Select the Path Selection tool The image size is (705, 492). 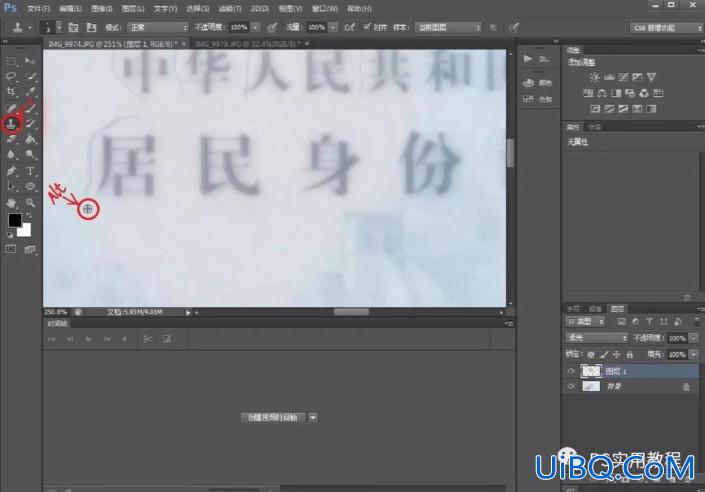click(x=11, y=187)
